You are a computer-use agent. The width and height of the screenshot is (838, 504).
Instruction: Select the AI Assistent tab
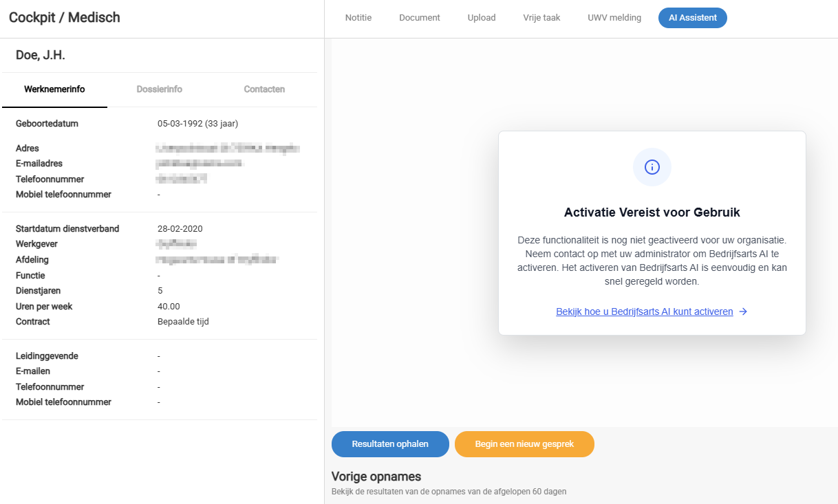(693, 18)
